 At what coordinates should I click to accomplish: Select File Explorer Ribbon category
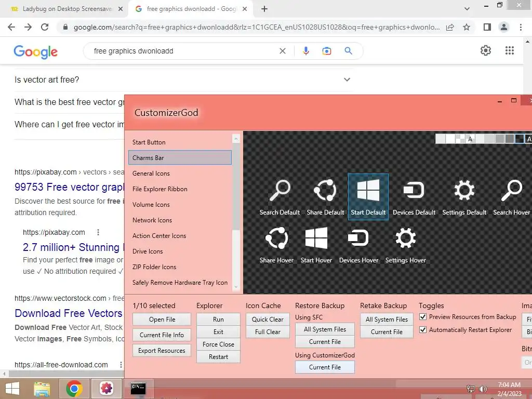click(180, 189)
